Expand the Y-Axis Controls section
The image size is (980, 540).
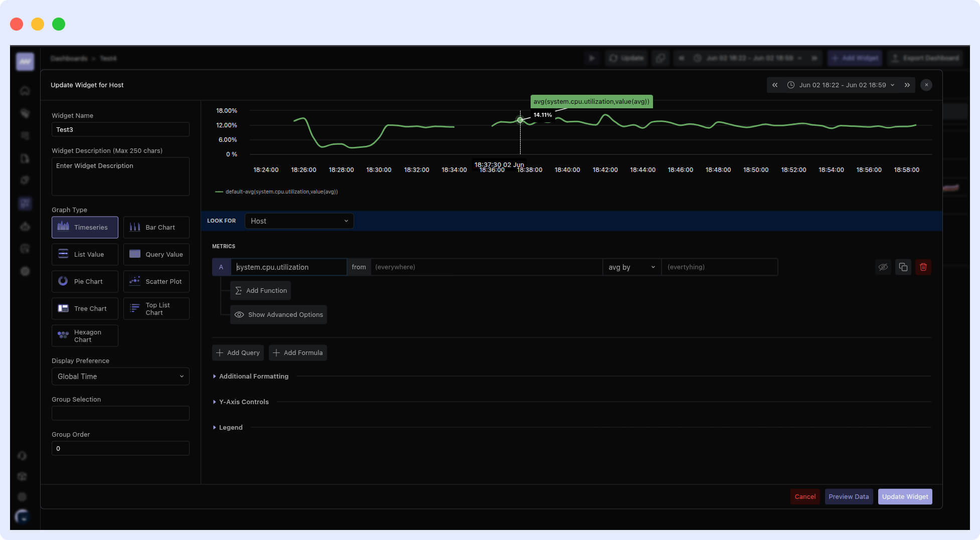[243, 402]
